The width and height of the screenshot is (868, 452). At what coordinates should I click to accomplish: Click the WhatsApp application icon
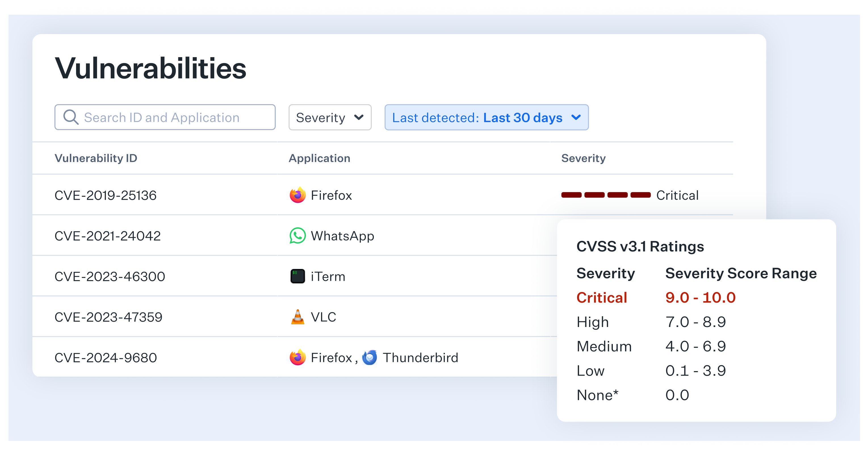tap(297, 236)
